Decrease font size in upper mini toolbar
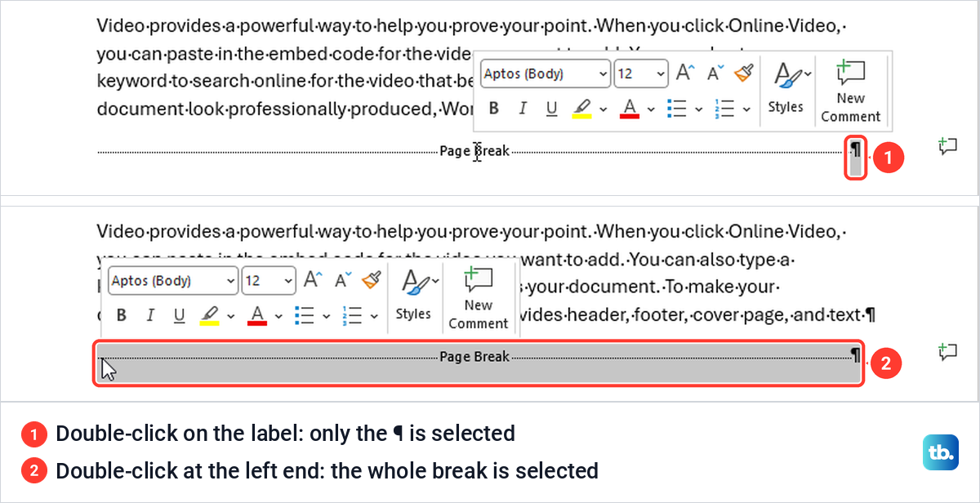The image size is (980, 503). pyautogui.click(x=715, y=73)
